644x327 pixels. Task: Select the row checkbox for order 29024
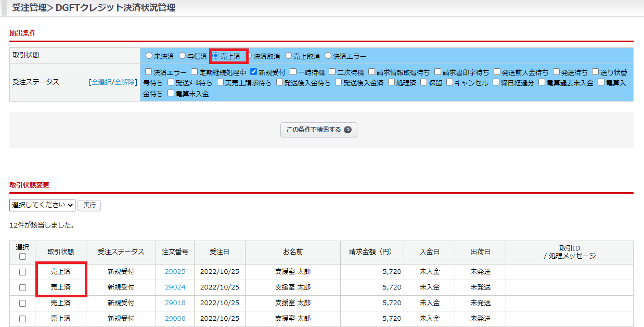[22, 287]
